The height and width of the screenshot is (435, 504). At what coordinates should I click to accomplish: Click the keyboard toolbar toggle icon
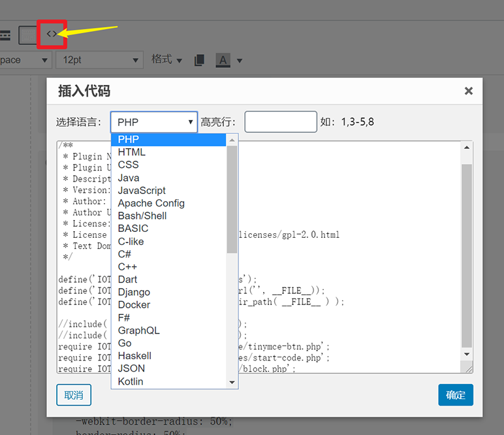pyautogui.click(x=28, y=35)
